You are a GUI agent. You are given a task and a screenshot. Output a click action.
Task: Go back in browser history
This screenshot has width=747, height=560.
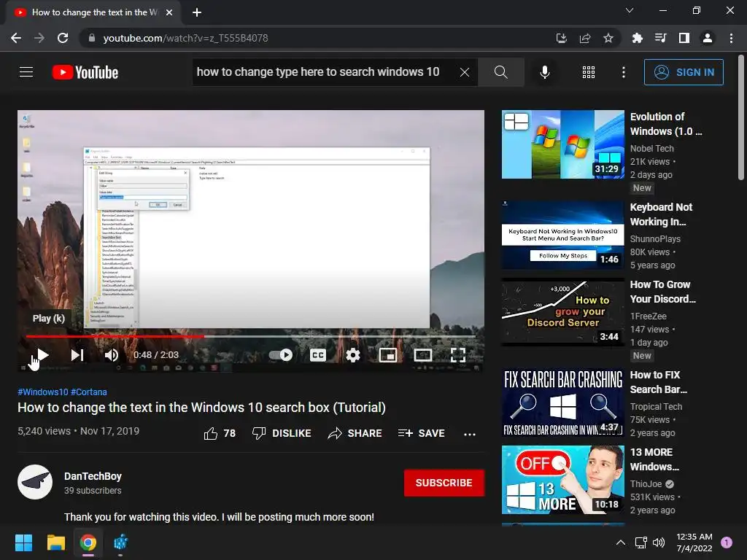click(x=16, y=38)
